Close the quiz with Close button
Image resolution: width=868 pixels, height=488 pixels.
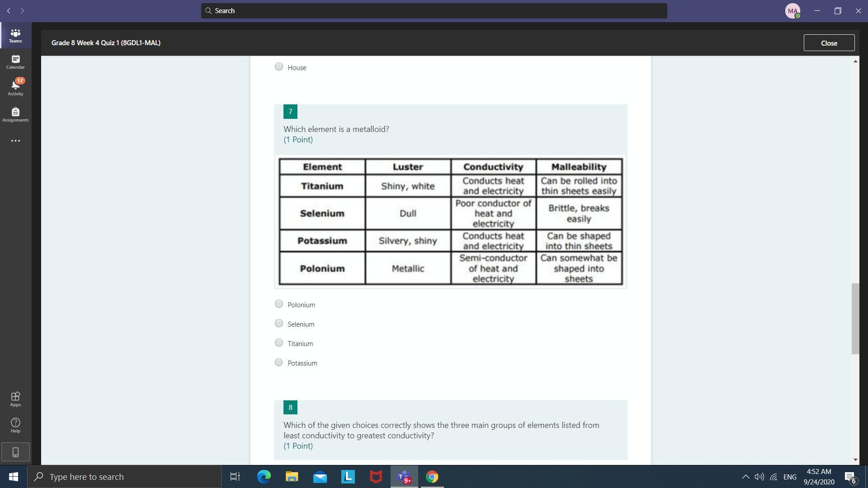pos(829,43)
